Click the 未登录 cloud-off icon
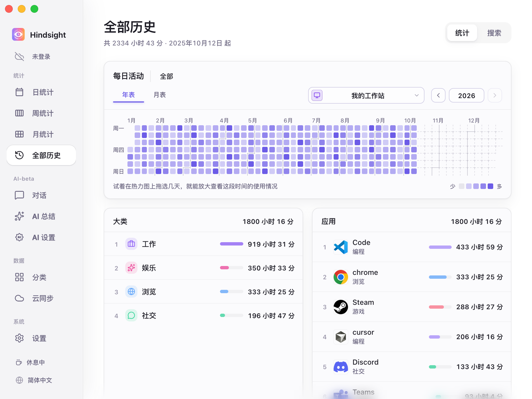This screenshot has height=399, width=532. click(x=19, y=57)
